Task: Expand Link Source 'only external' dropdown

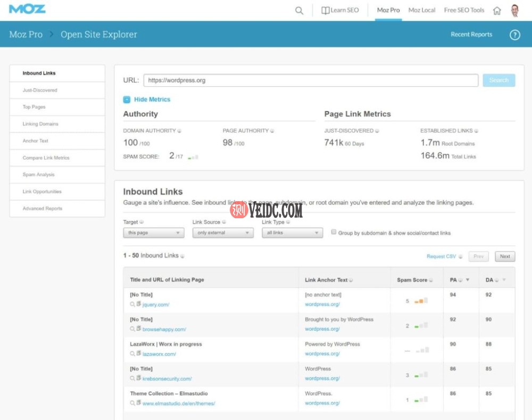Action: tap(222, 233)
